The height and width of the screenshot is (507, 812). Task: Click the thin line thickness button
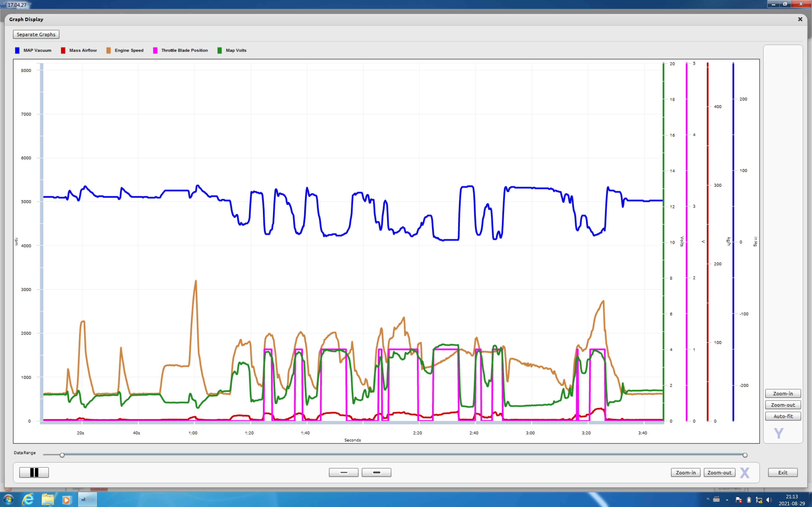coord(343,472)
